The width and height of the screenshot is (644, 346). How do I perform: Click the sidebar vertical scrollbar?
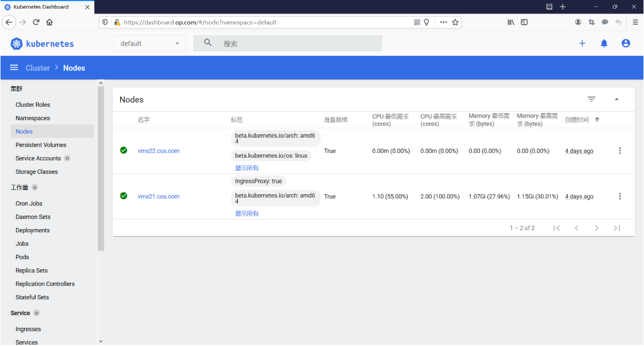(x=101, y=168)
